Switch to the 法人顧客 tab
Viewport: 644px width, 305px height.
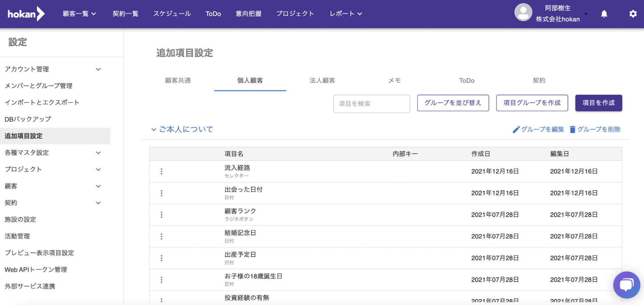322,81
